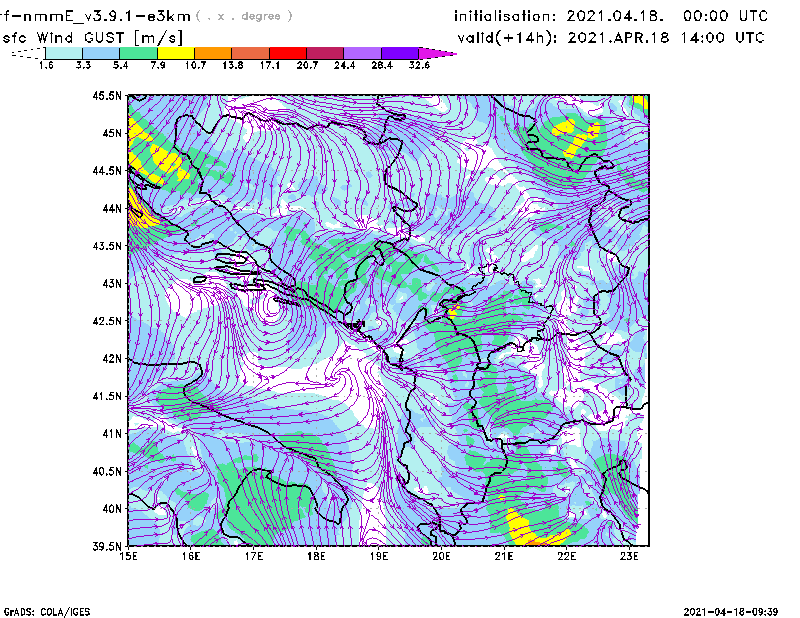
Task: Click the 40N latitude label
Action: 112,509
